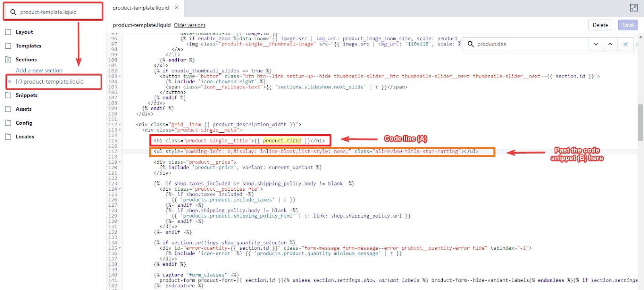Open the Older versions link
644x290 pixels.
coord(190,25)
